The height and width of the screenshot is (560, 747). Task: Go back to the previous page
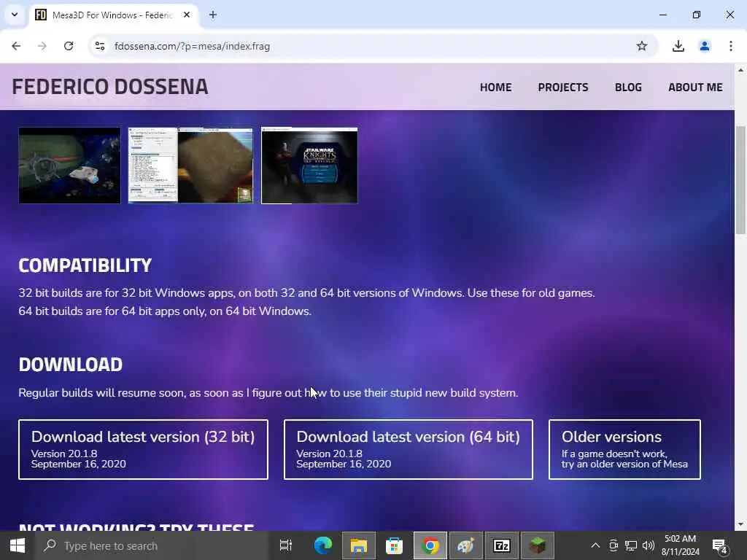(16, 46)
